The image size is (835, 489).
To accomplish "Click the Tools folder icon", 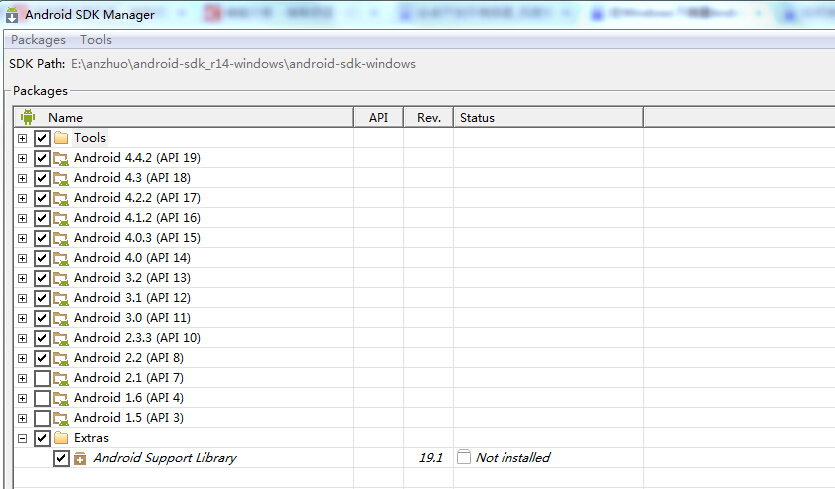I will click(x=61, y=138).
